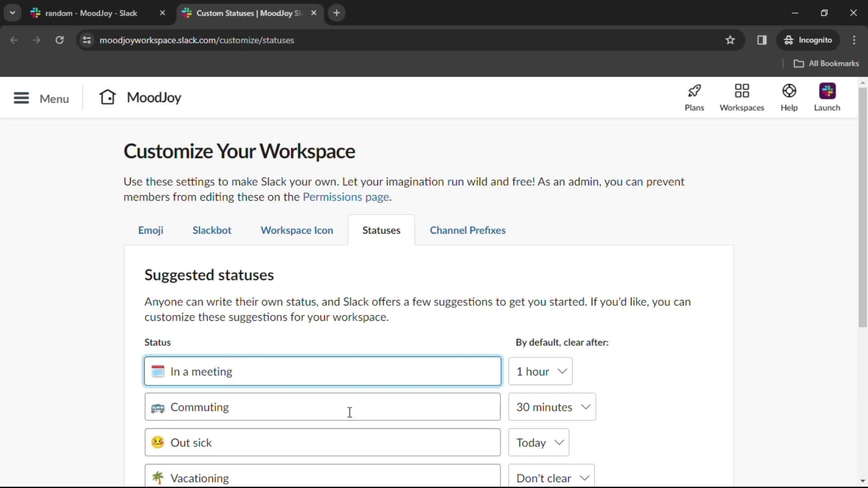The width and height of the screenshot is (868, 488).
Task: Click the Vacationing Don't clear dropdown
Action: click(x=552, y=477)
